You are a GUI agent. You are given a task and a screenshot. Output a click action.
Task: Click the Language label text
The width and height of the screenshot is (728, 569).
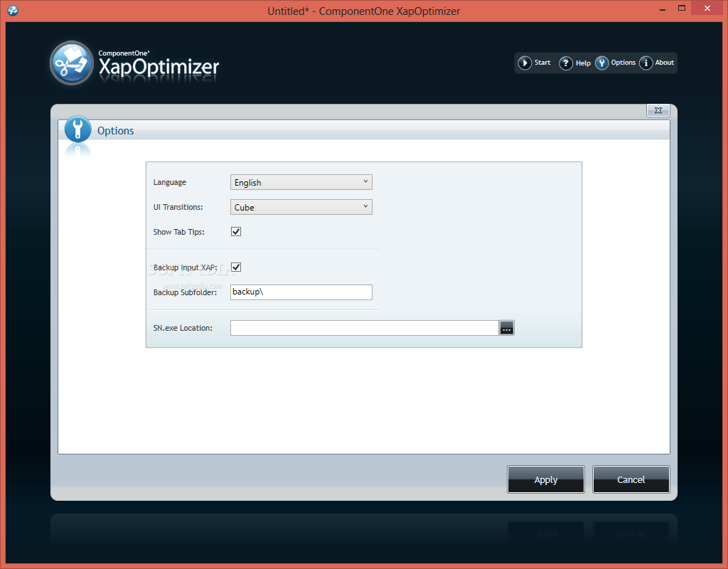(170, 182)
